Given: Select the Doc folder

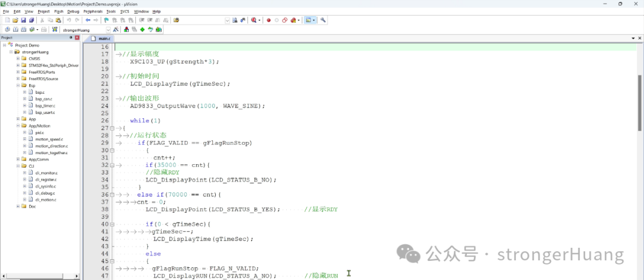Looking at the screenshot, I should click(x=32, y=207).
